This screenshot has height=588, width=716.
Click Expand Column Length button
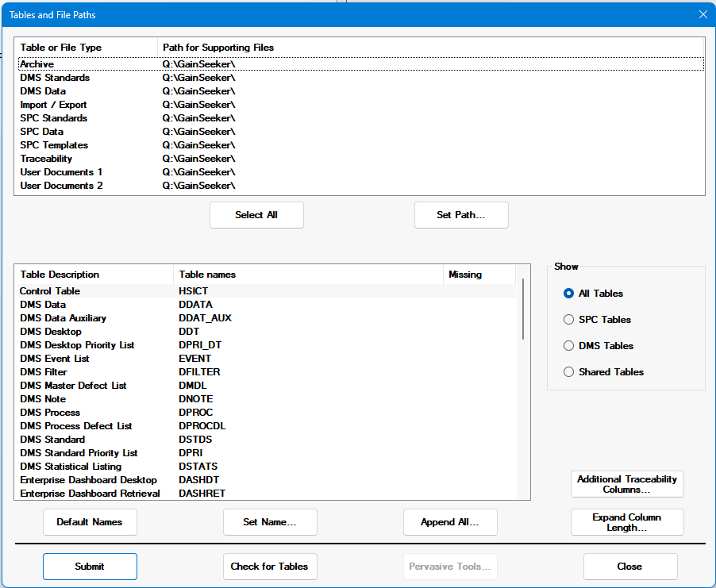tap(627, 522)
